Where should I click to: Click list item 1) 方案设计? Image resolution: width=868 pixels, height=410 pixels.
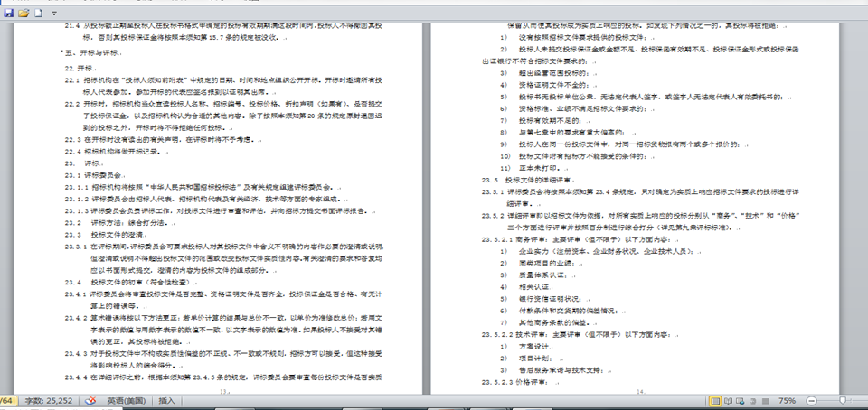[x=524, y=347]
